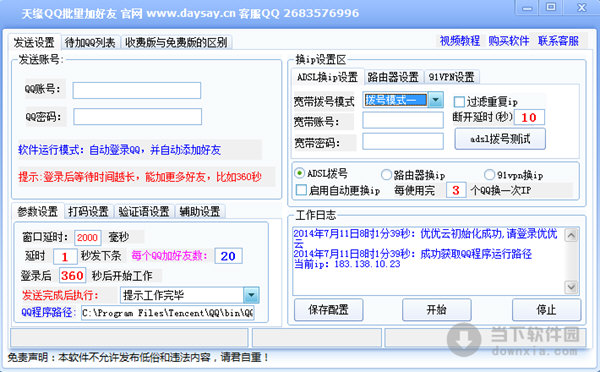
Task: Open the 视频教程 link
Action: point(460,41)
